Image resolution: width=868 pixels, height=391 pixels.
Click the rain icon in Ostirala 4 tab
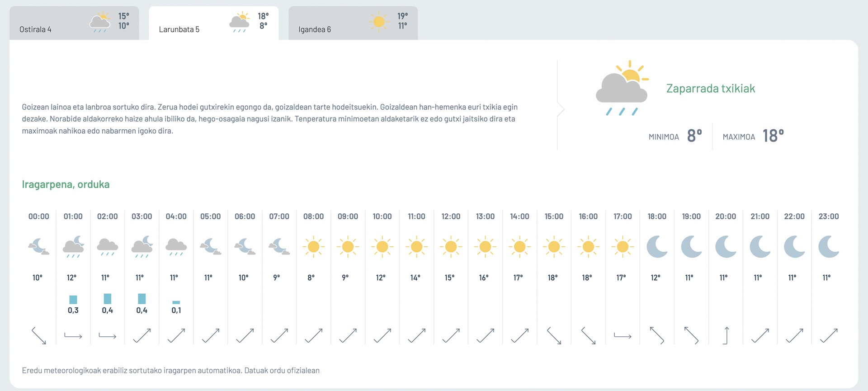[x=100, y=22]
